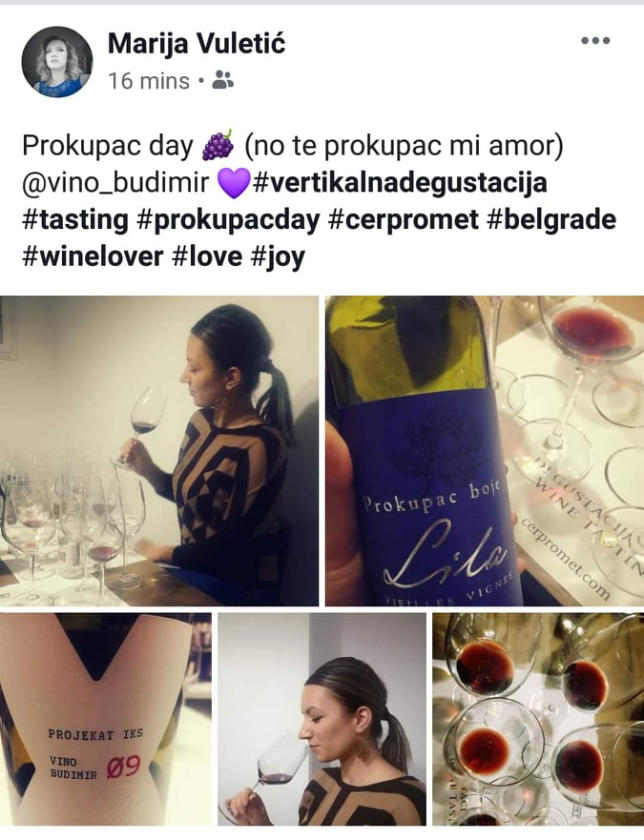
Task: Open the #love hashtag
Action: pos(207,256)
